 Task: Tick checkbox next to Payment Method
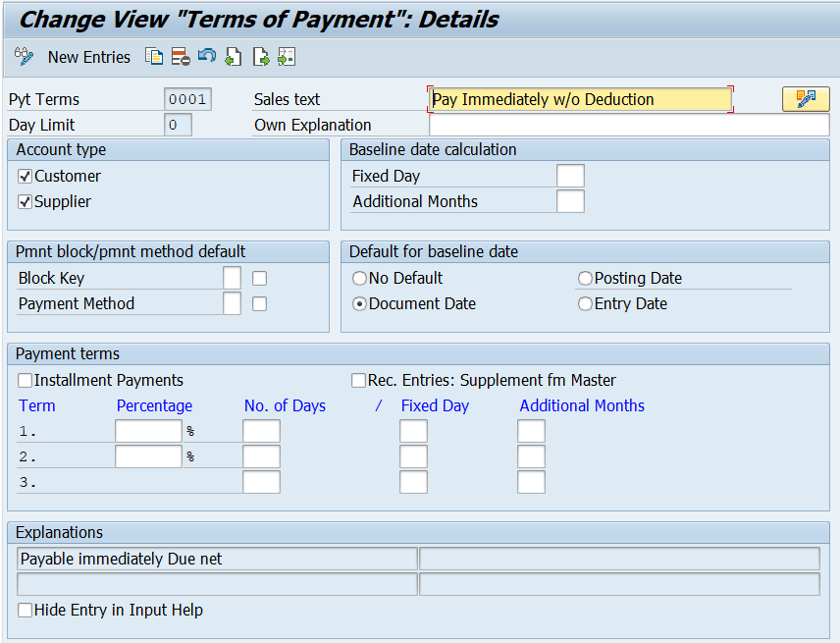[x=259, y=303]
